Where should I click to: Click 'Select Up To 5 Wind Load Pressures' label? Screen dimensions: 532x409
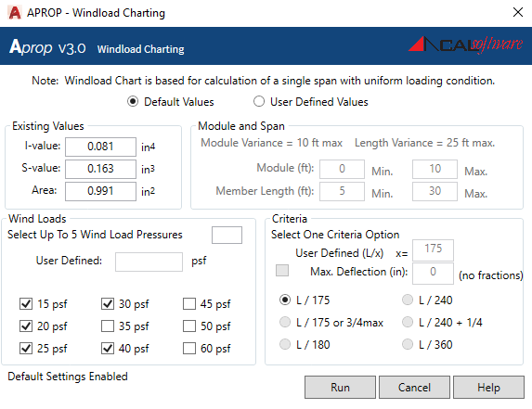pyautogui.click(x=95, y=235)
